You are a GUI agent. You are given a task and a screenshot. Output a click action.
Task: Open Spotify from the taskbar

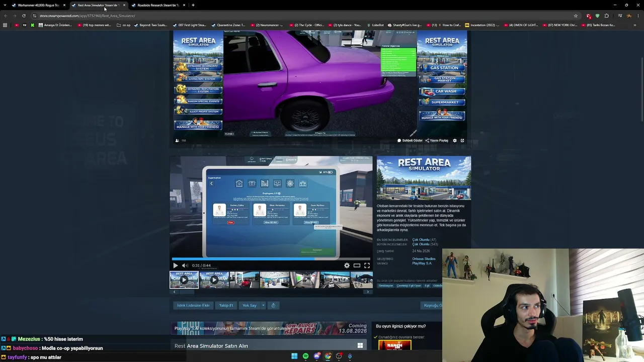coord(305,356)
